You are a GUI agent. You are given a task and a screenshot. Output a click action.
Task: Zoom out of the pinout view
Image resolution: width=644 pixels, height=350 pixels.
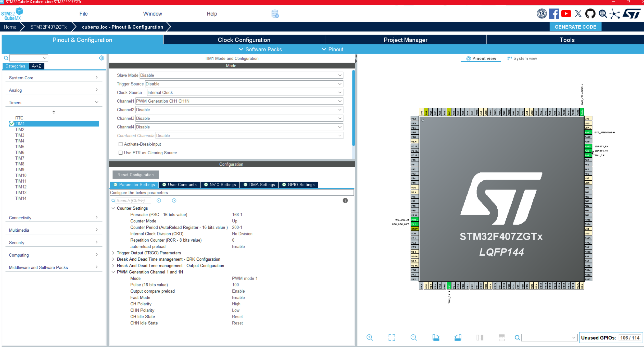coord(413,337)
